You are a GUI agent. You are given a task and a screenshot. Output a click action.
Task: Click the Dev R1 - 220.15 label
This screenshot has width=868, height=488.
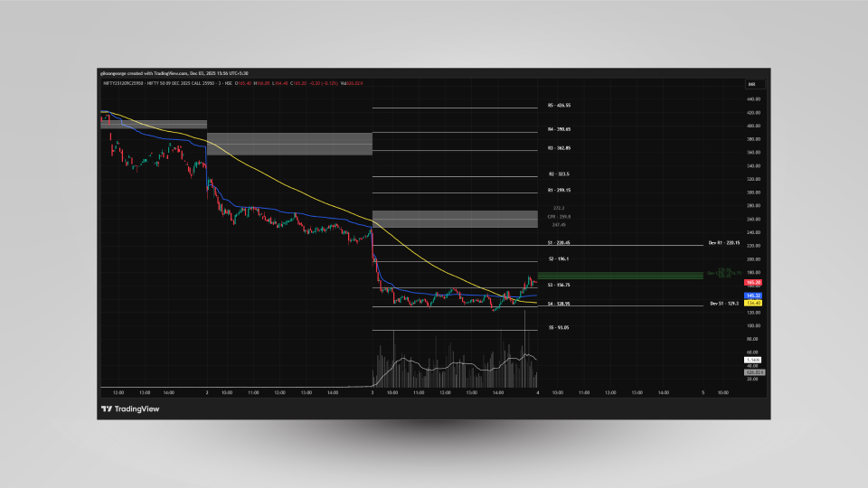point(724,243)
